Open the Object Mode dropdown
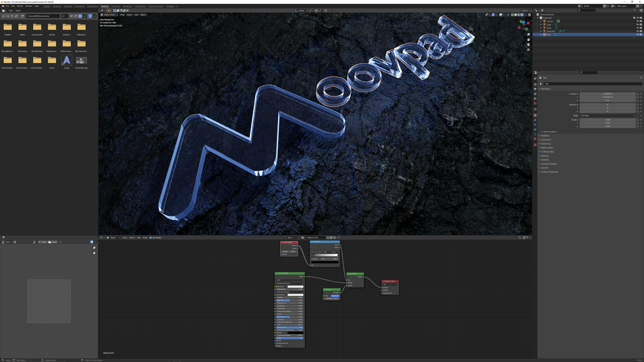The height and width of the screenshot is (362, 644). (109, 15)
